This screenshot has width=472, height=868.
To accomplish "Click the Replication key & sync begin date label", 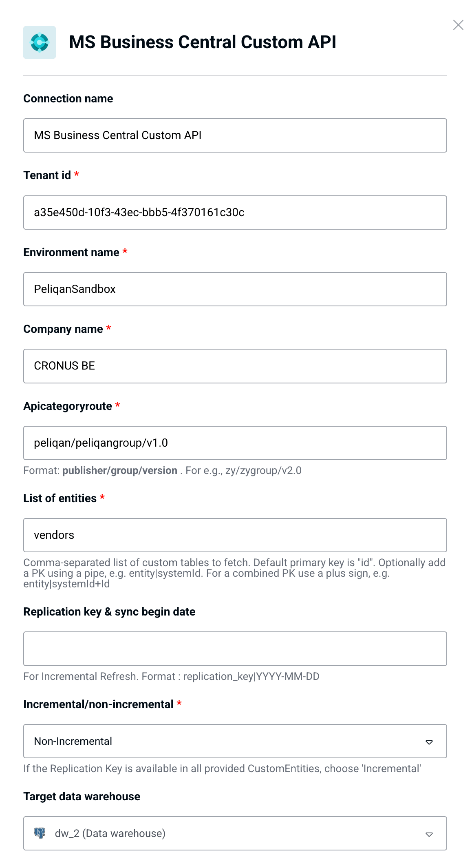I will pyautogui.click(x=109, y=612).
